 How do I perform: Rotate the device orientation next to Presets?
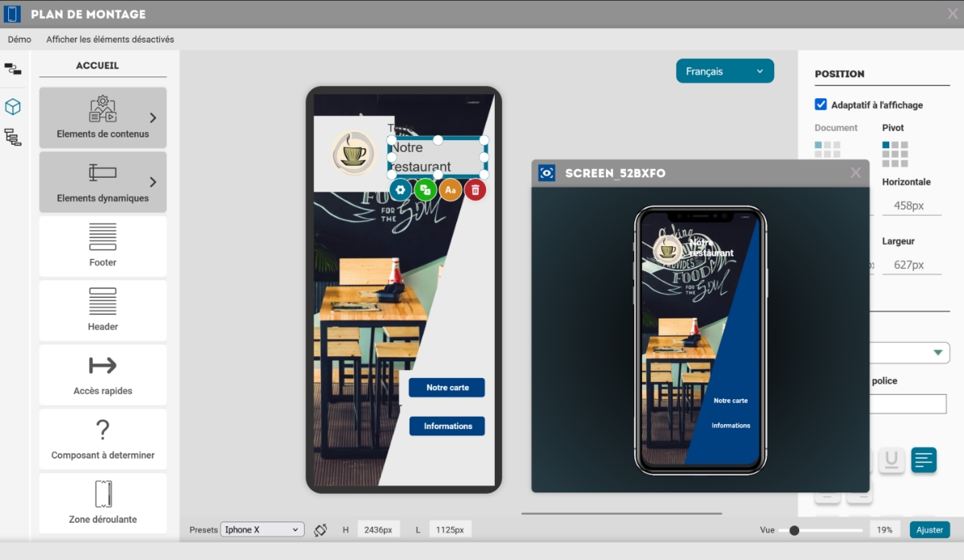(x=320, y=529)
